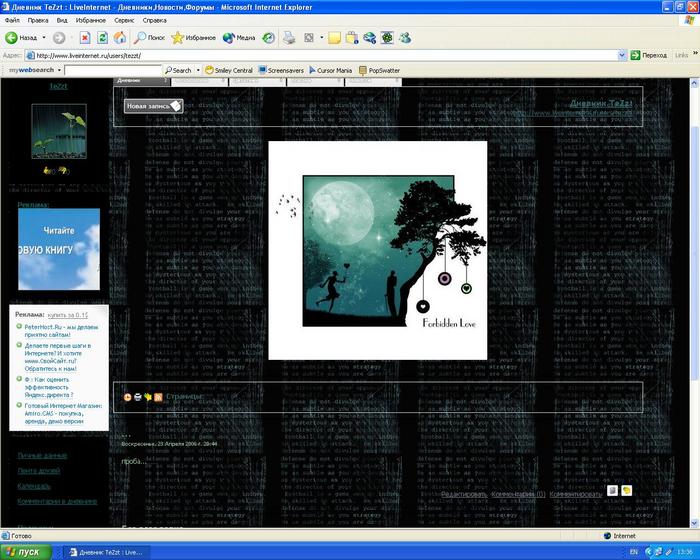Open the Сервис menu
The width and height of the screenshot is (700, 560).
pyautogui.click(x=124, y=20)
